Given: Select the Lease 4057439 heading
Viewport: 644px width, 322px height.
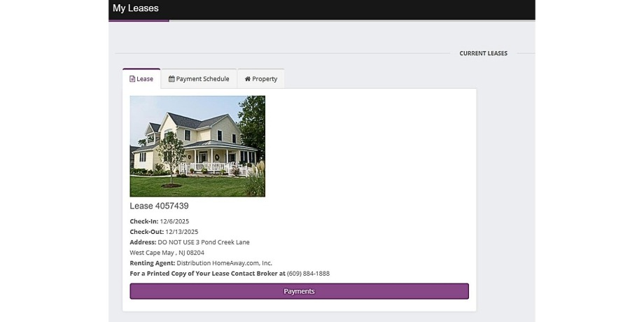Looking at the screenshot, I should (159, 206).
